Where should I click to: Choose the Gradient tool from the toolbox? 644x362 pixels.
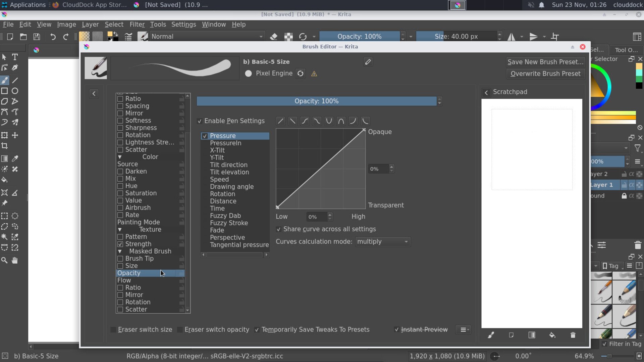pyautogui.click(x=5, y=159)
